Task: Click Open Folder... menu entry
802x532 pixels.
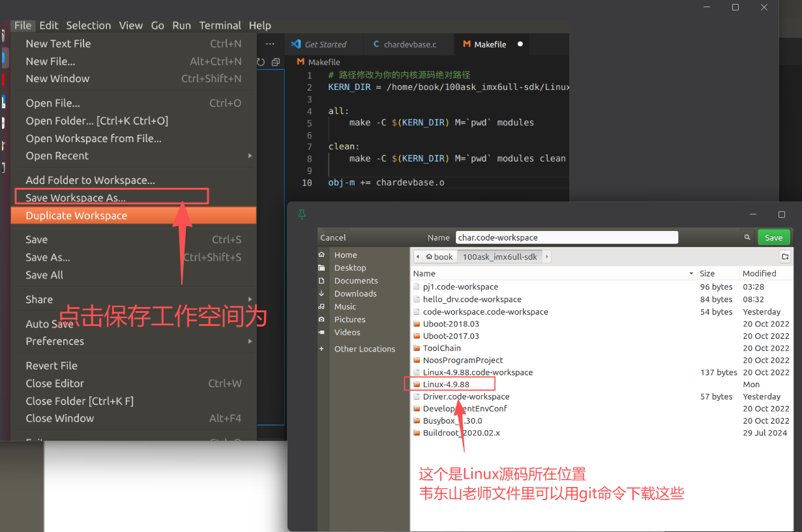Action: 133,121
